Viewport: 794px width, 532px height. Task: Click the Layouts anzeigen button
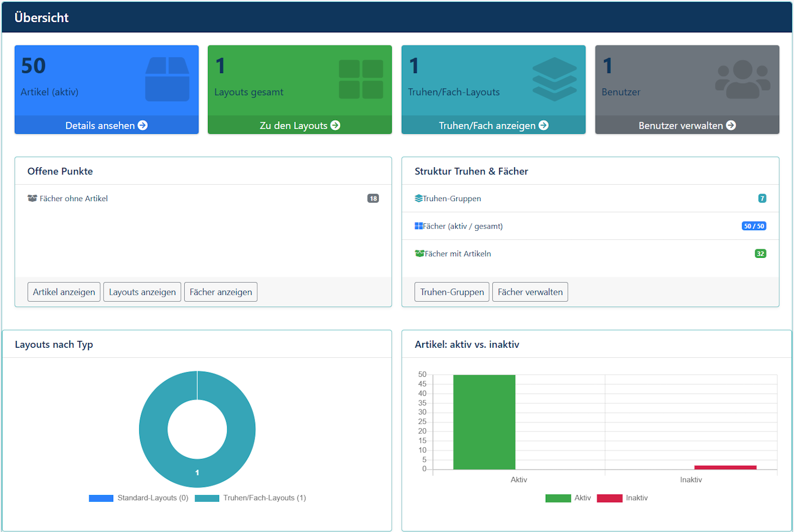click(142, 292)
